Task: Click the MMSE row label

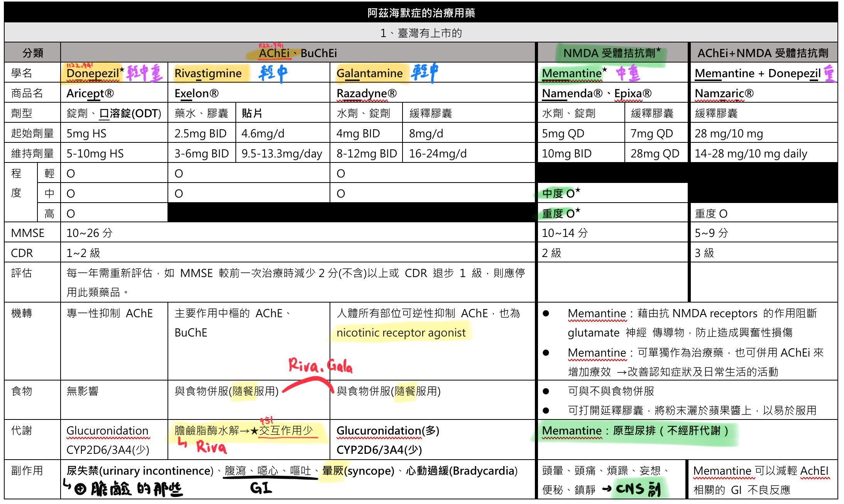Action: pos(28,233)
